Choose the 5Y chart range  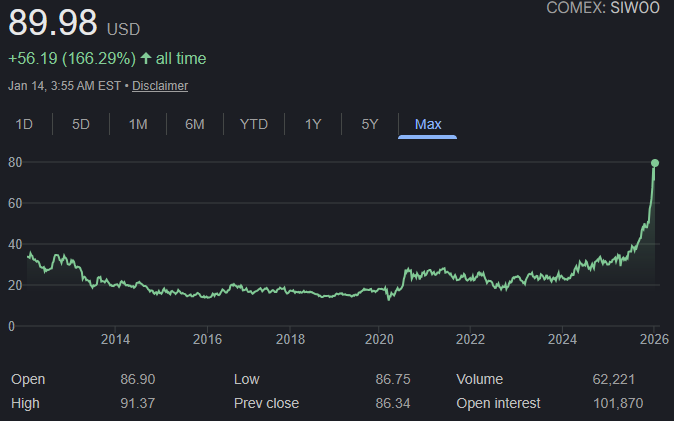pyautogui.click(x=370, y=124)
